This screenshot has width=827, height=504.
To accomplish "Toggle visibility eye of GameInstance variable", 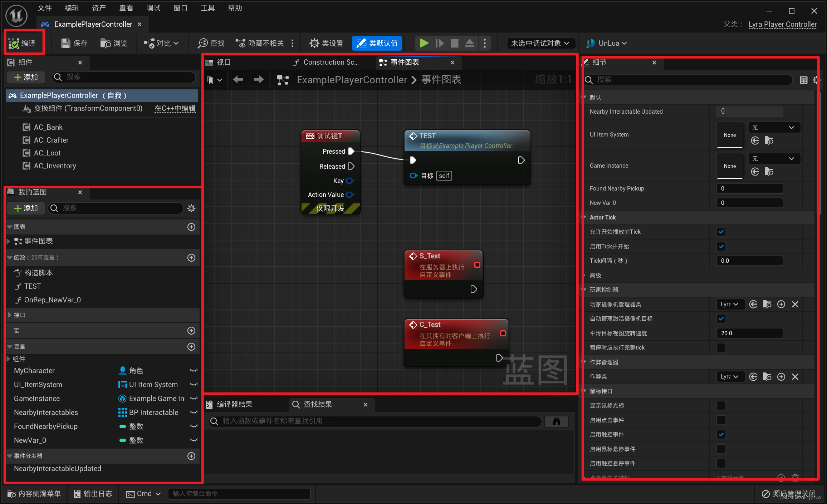I will (194, 399).
